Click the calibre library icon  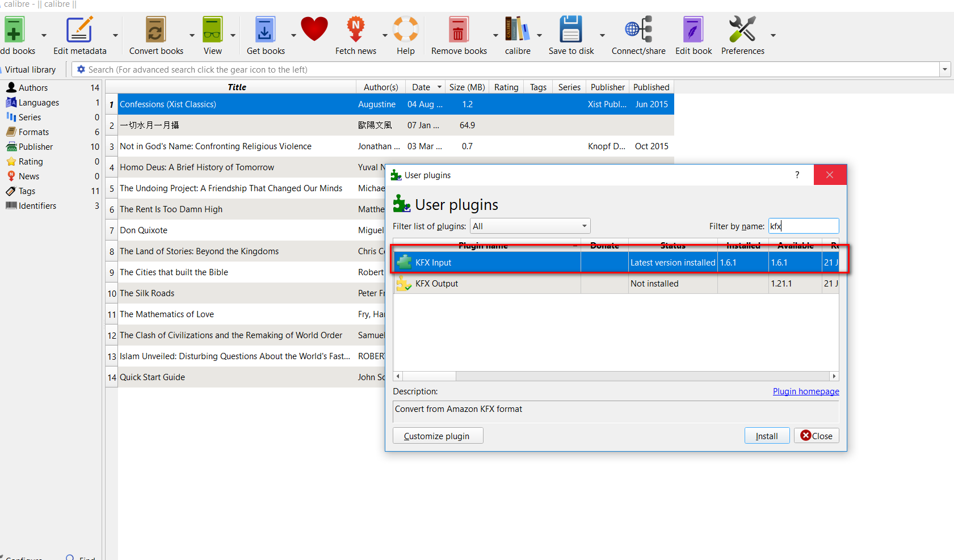click(x=517, y=30)
